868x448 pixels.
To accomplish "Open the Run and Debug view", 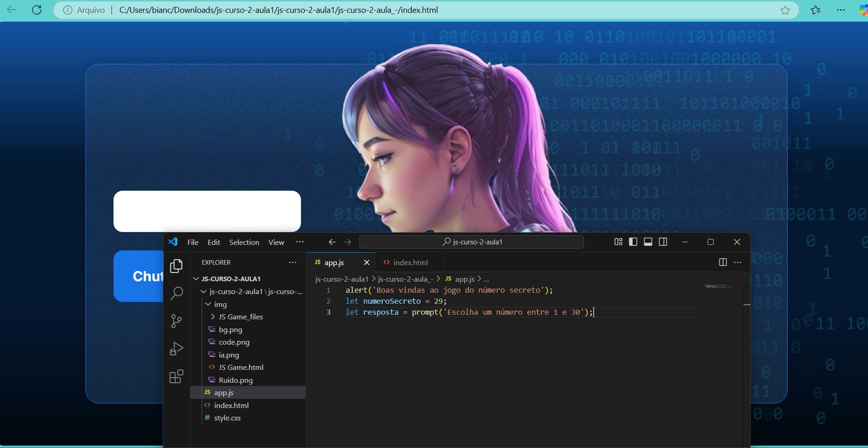I will [x=176, y=349].
